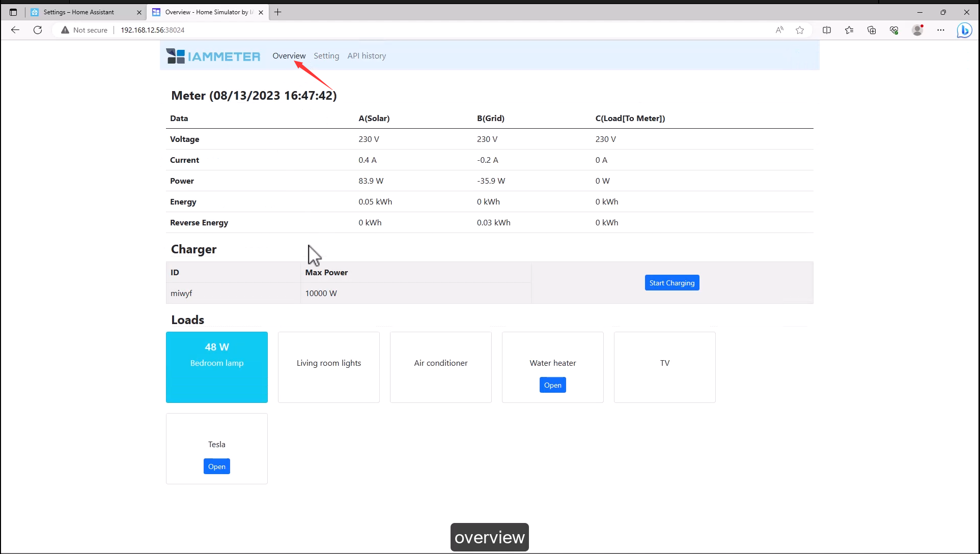980x554 pixels.
Task: Open the Setting menu item
Action: 326,56
